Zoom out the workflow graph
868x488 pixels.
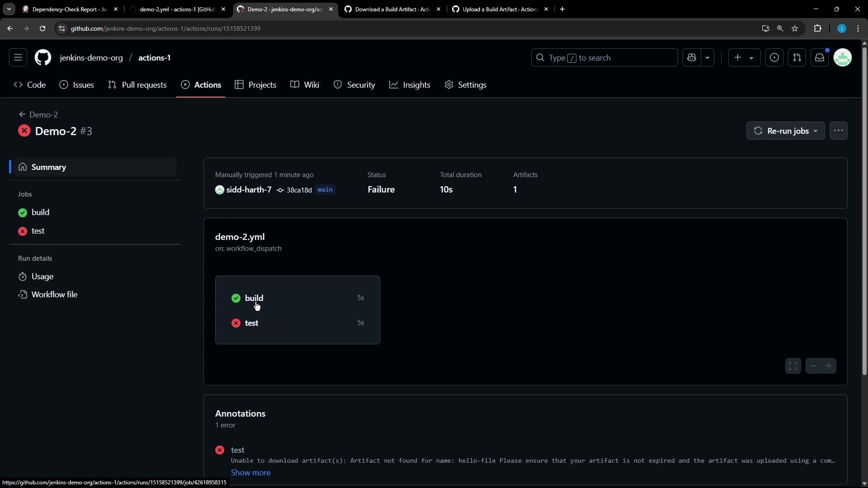point(813,366)
